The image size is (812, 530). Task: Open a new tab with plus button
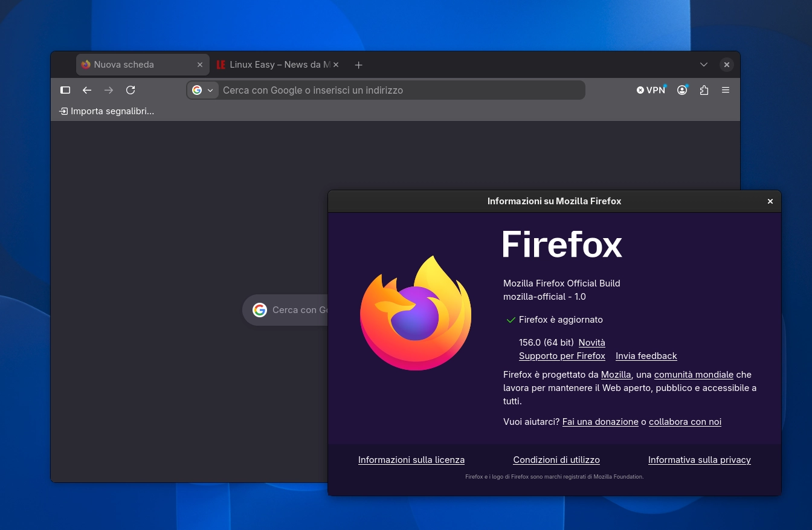[358, 65]
